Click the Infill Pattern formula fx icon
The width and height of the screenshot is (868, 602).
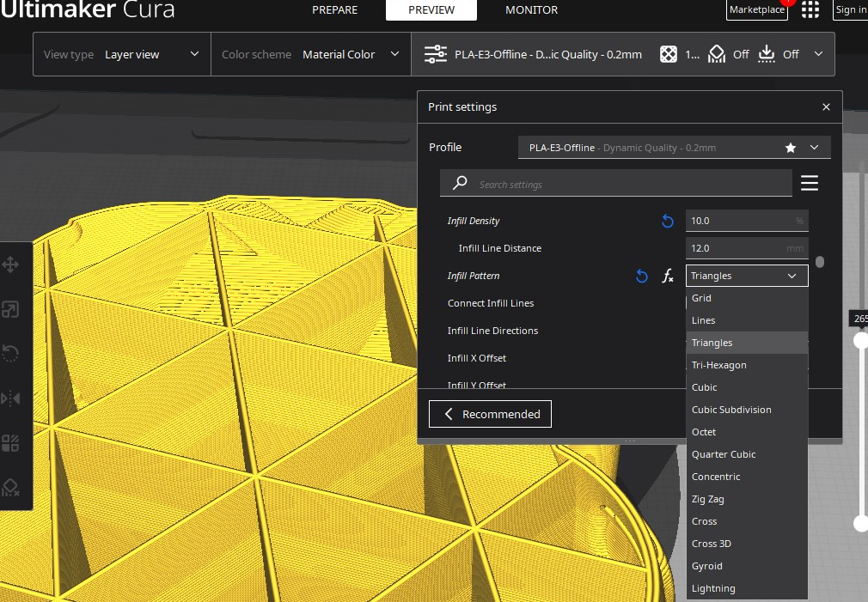[x=667, y=277]
